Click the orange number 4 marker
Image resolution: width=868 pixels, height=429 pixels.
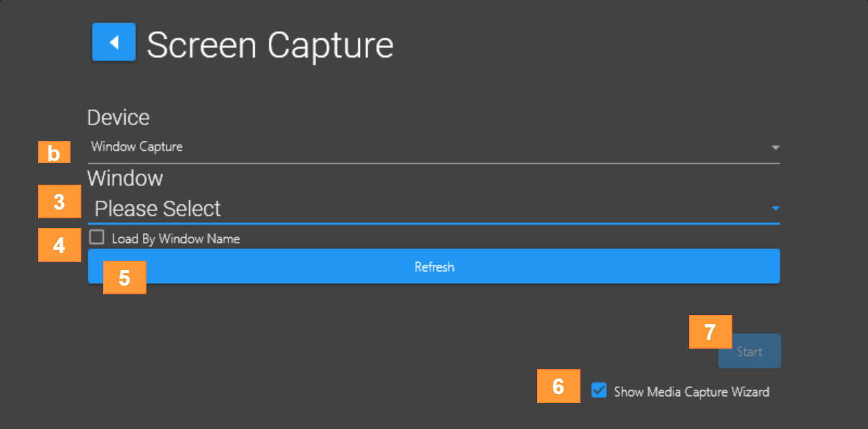pos(60,245)
